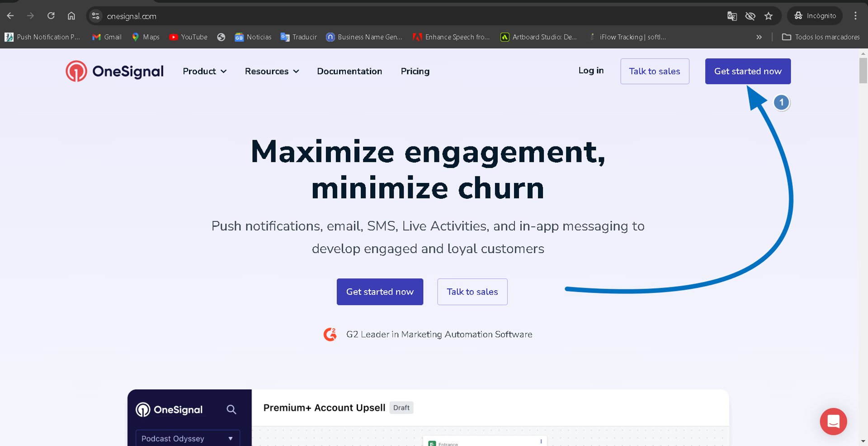The image size is (868, 446).
Task: Open the Push Notification bookmark
Action: point(42,37)
